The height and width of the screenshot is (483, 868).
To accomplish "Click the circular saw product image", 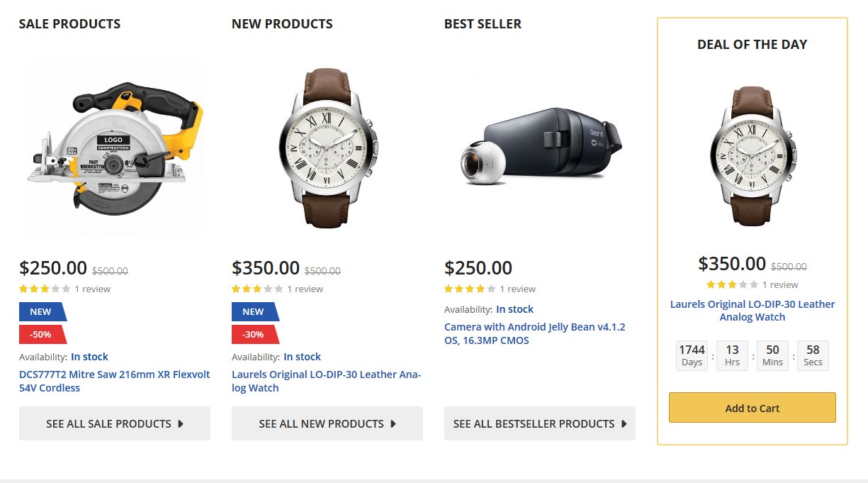I will (x=115, y=149).
